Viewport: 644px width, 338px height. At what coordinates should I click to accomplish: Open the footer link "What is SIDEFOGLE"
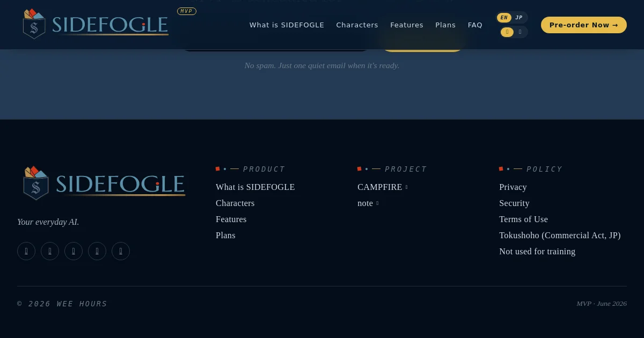pyautogui.click(x=255, y=187)
